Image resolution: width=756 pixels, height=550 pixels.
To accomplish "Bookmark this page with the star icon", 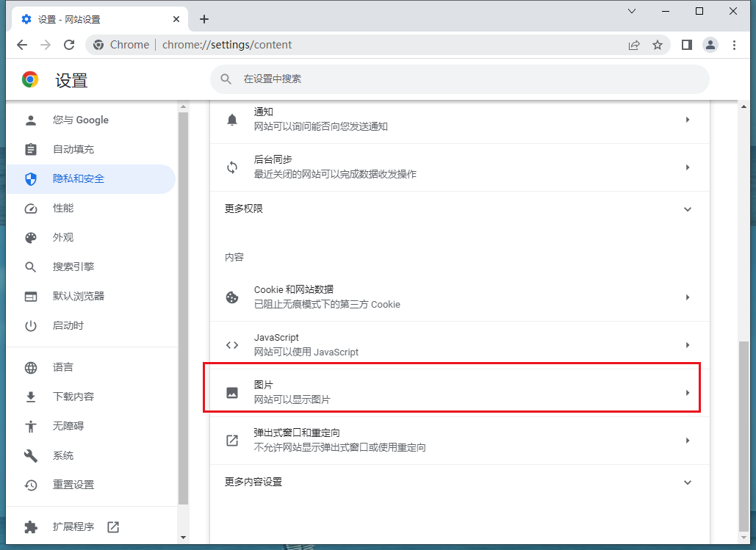I will 658,45.
